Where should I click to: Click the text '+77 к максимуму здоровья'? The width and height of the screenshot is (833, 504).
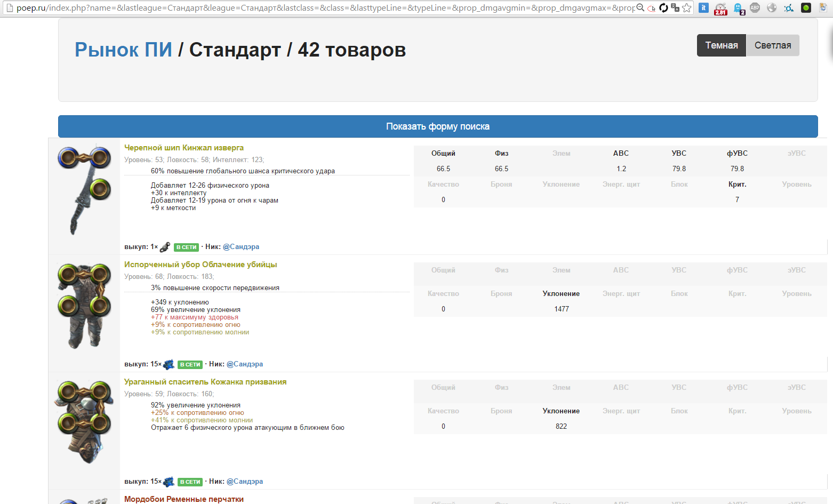(195, 317)
